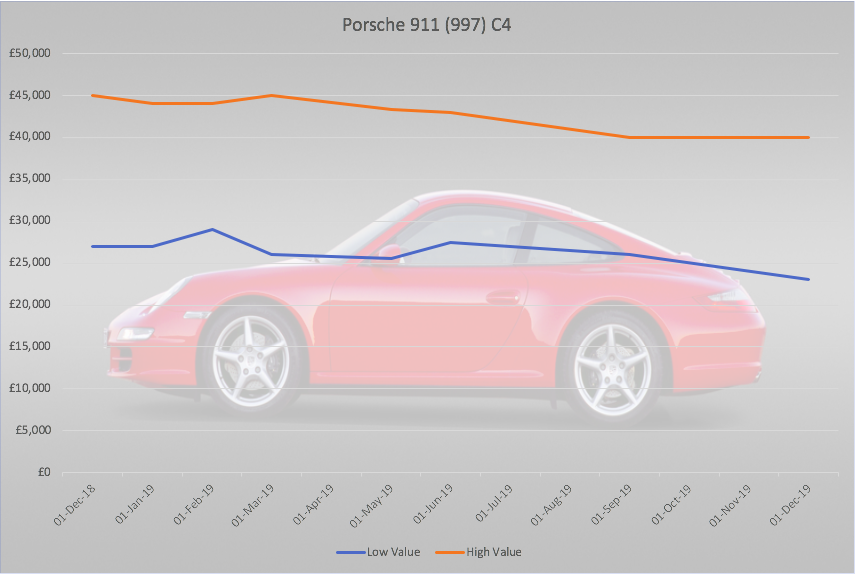The image size is (855, 575).
Task: Click the blue line starting point at December 2018
Action: 93,246
